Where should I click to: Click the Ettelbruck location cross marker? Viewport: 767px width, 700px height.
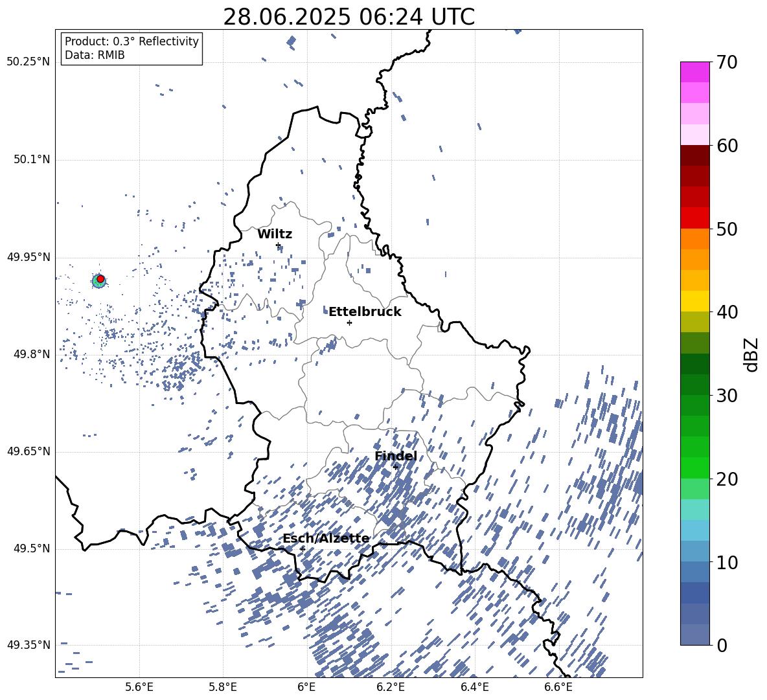[x=349, y=322]
